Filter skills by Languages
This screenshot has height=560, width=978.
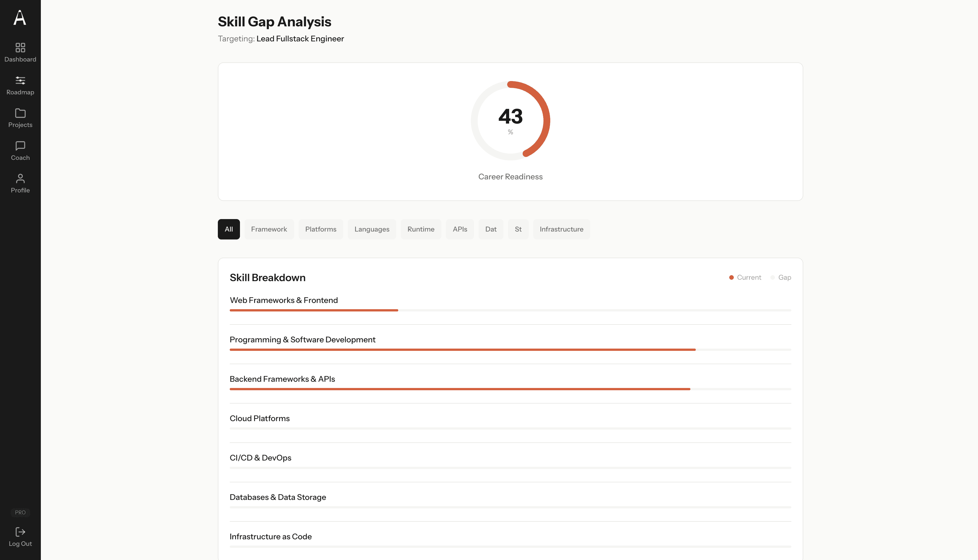[372, 229]
